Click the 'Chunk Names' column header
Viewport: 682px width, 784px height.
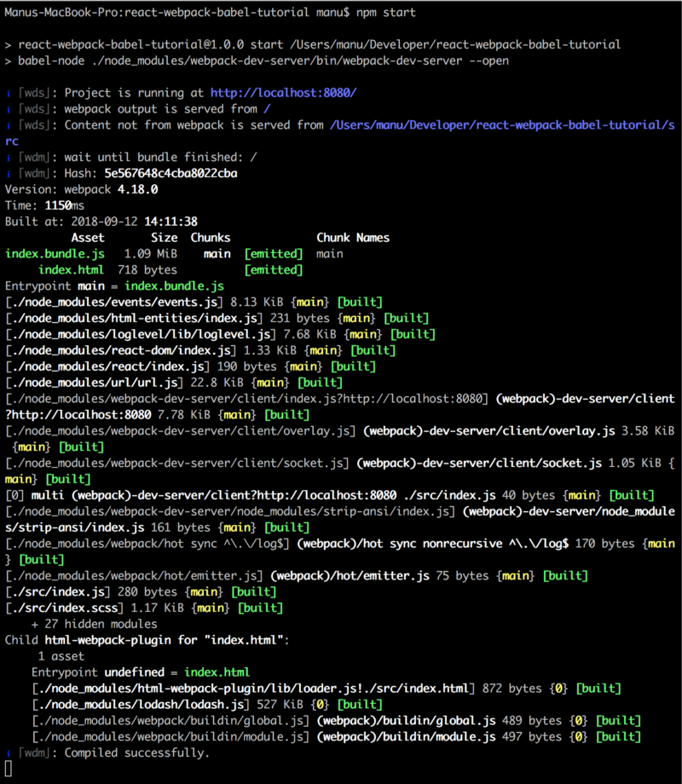tap(353, 238)
